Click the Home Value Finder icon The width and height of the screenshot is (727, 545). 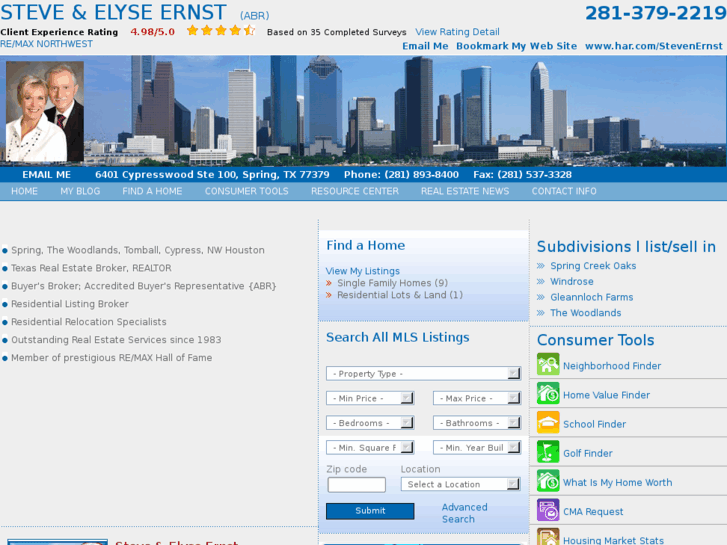click(x=548, y=393)
